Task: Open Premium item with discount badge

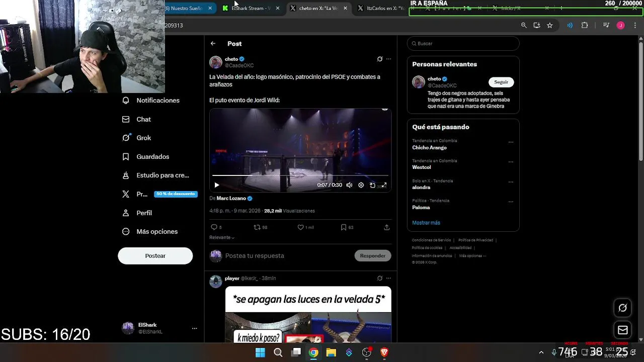Action: (159, 194)
